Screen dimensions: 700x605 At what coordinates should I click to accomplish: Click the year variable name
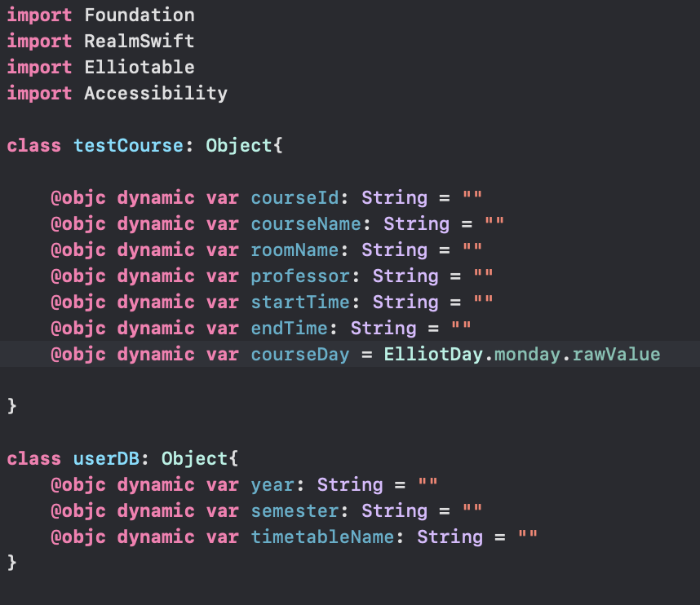(272, 484)
